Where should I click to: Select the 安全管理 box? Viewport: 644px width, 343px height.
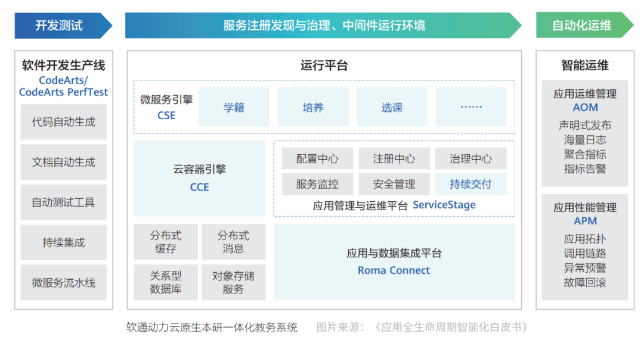coord(394,184)
